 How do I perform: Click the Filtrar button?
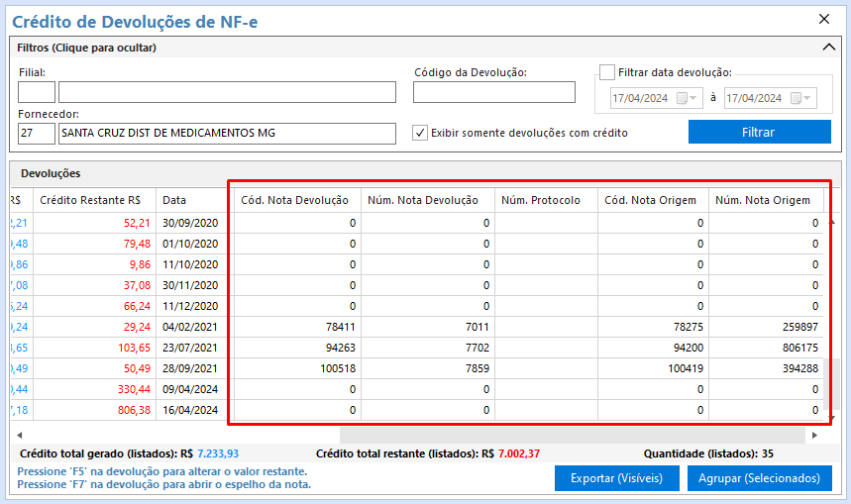tap(759, 132)
